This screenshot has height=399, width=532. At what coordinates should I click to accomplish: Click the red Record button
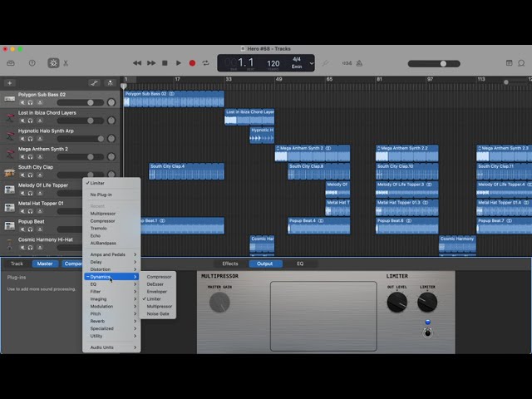[192, 63]
